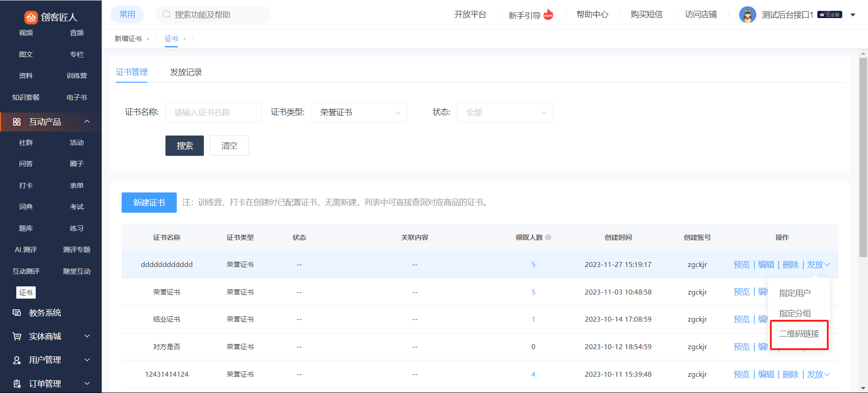Image resolution: width=868 pixels, height=393 pixels.
Task: Open the 购买短信 link
Action: (646, 14)
